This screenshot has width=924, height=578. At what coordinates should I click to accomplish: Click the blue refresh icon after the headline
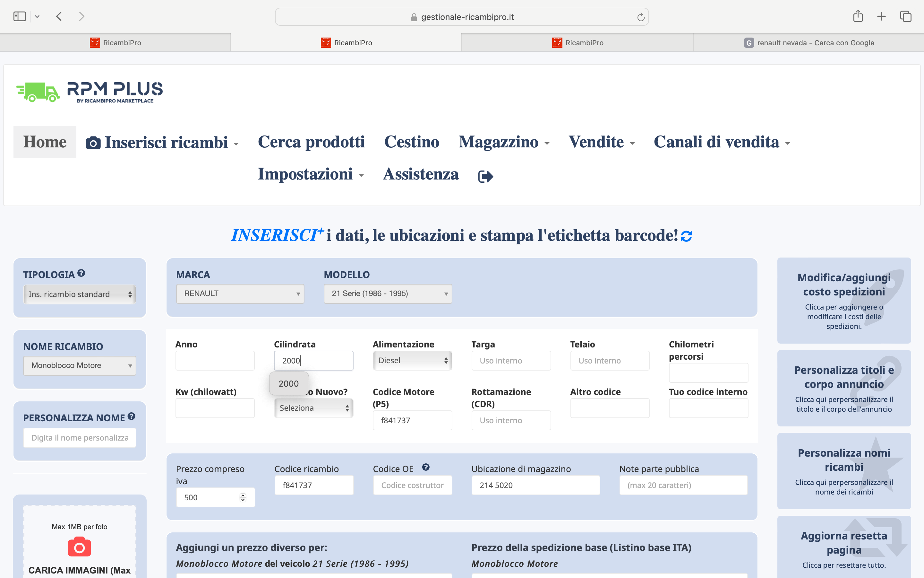point(686,236)
